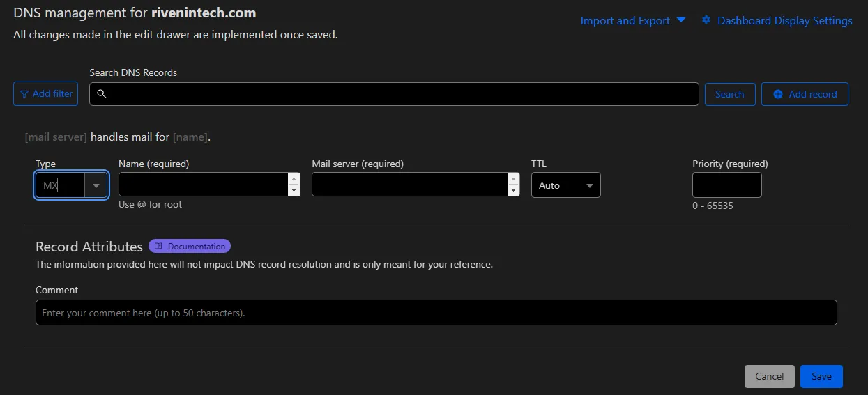Expand the Type dropdown arrow
The image size is (868, 395).
coord(96,186)
